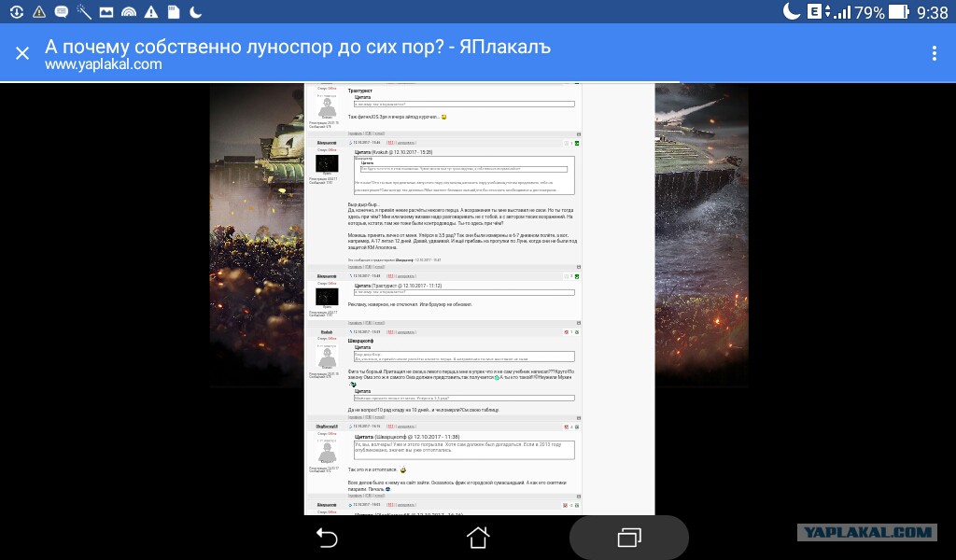Upvote Шварцкопф's 15:48 post with green plus
The height and width of the screenshot is (560, 956).
pos(577,276)
